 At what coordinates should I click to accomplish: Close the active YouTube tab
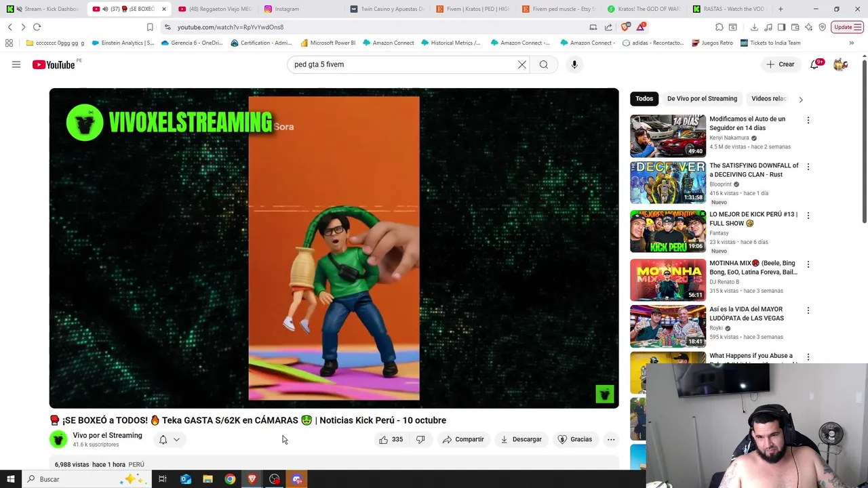[164, 9]
